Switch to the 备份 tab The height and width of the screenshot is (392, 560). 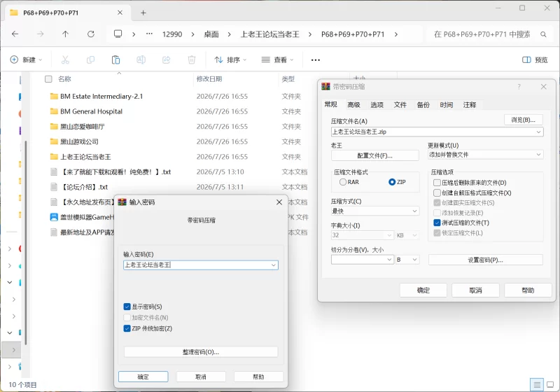423,104
